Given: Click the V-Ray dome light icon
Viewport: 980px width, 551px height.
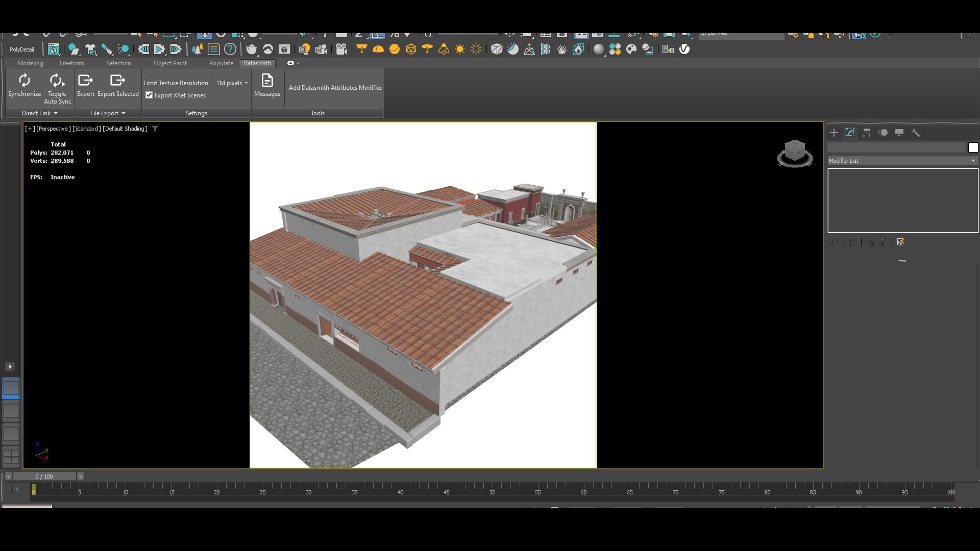Looking at the screenshot, I should [378, 49].
